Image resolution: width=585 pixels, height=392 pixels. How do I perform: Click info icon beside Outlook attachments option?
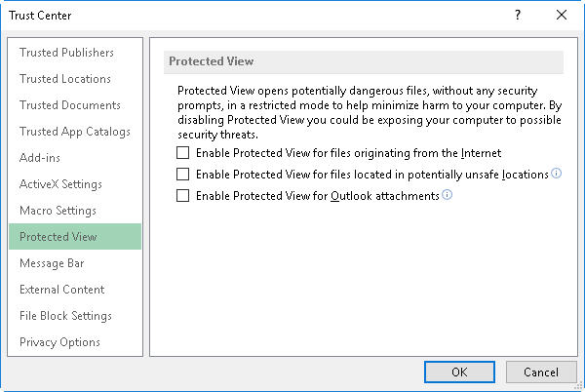click(448, 195)
